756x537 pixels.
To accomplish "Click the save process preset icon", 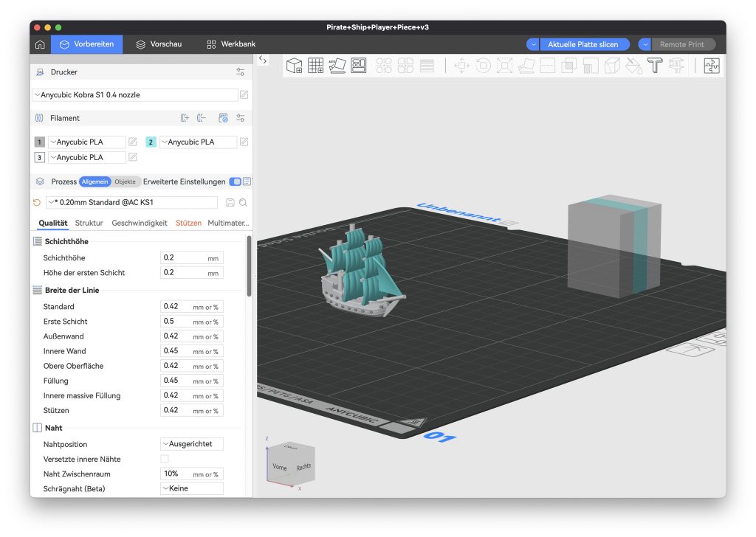I will click(x=230, y=203).
